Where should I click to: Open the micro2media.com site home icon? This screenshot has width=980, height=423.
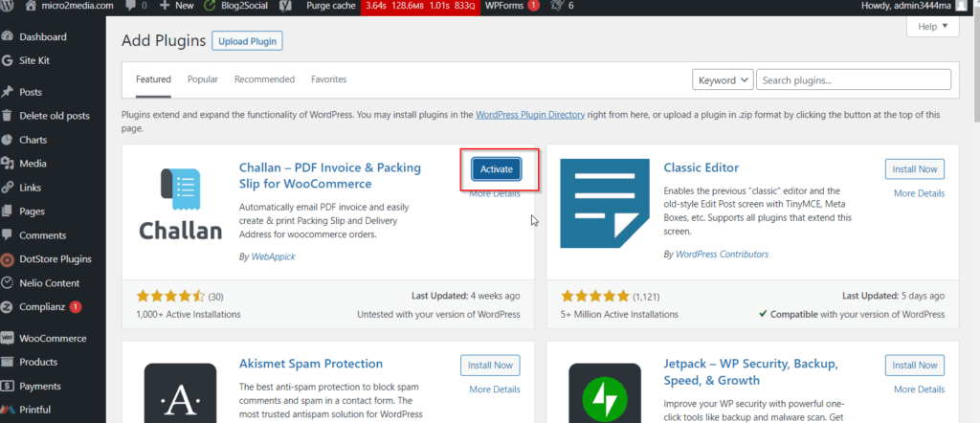(31, 6)
